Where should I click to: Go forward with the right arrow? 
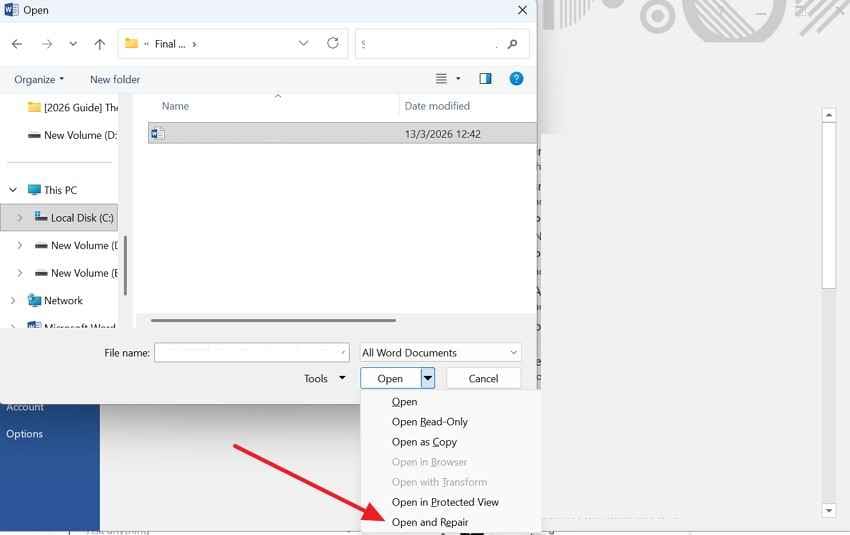coord(47,44)
